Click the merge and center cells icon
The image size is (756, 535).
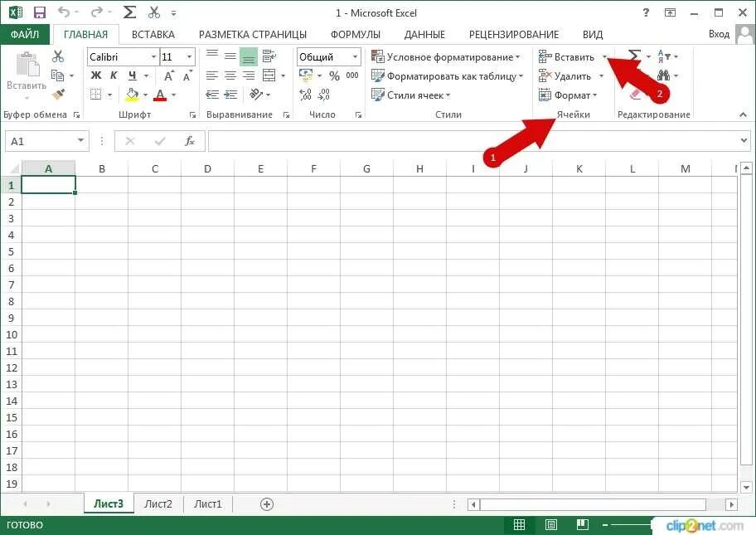click(x=269, y=75)
